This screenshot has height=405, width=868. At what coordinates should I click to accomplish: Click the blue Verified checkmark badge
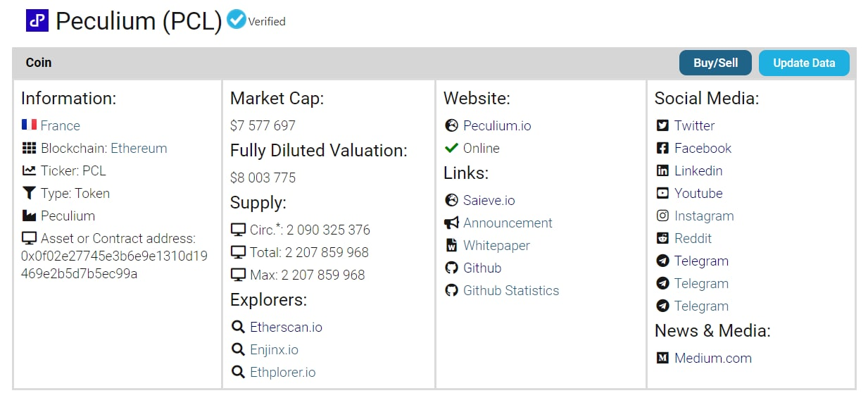point(237,20)
